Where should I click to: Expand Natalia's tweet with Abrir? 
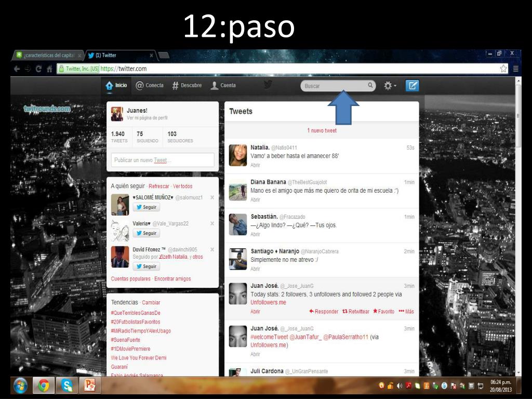[x=255, y=165]
